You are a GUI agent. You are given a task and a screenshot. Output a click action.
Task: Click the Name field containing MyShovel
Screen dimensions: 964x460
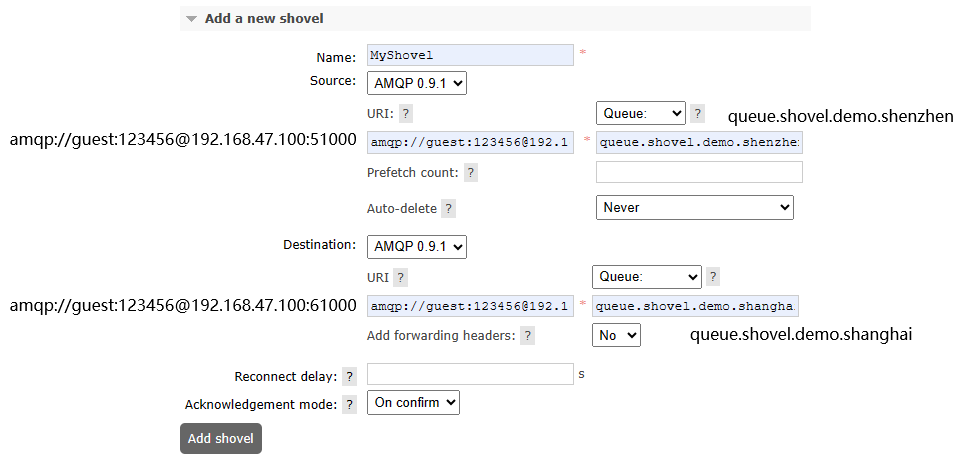point(470,55)
